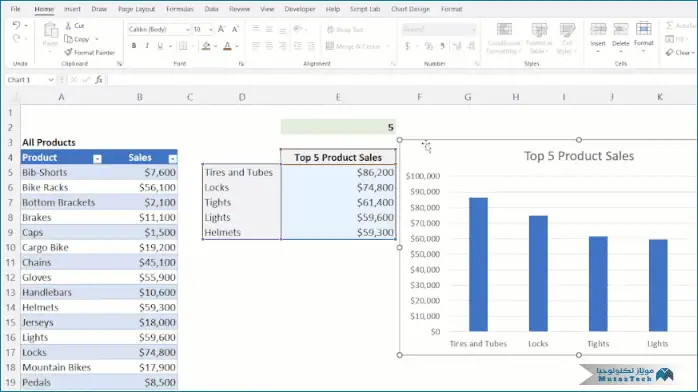
Task: Switch to the Developer tab
Action: tap(300, 9)
